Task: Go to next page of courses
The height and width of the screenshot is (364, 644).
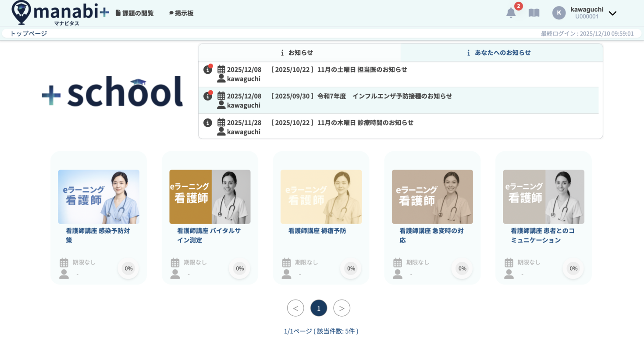Action: [342, 308]
